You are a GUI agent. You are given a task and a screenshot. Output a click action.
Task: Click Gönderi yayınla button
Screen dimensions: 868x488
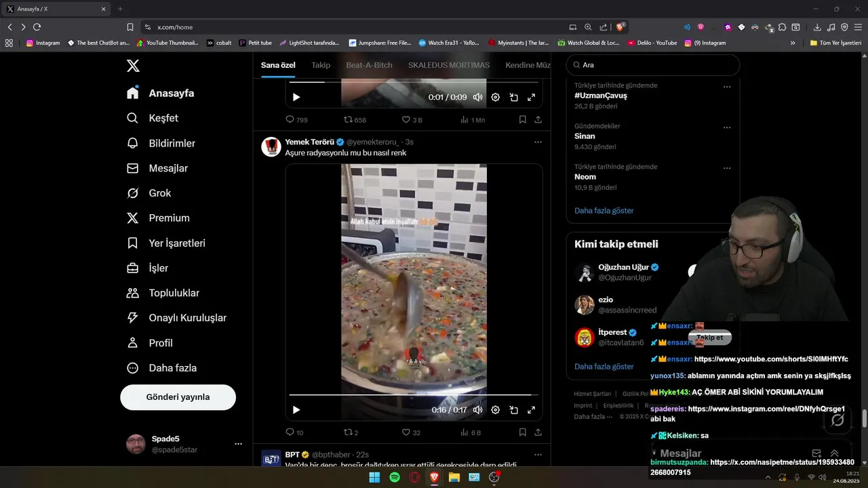pyautogui.click(x=178, y=397)
